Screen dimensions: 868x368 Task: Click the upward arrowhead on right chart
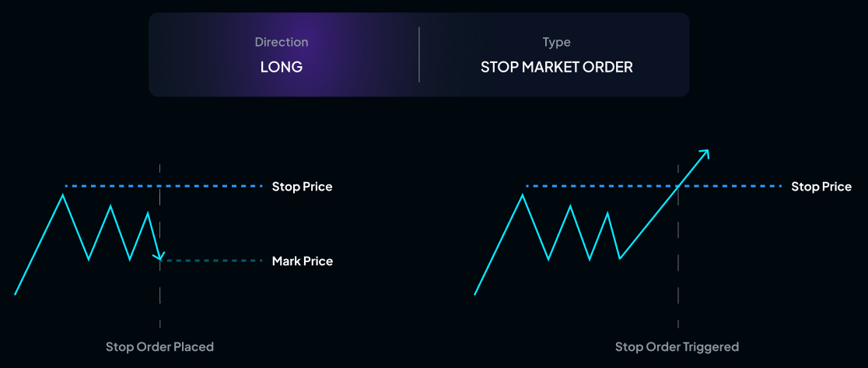(705, 153)
